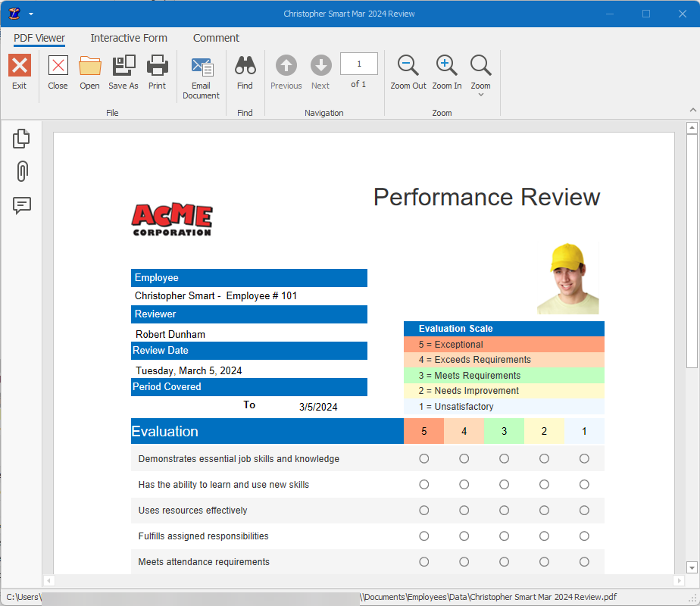The height and width of the screenshot is (606, 700).
Task: Select rating 5 for essential job skills
Action: pyautogui.click(x=423, y=458)
